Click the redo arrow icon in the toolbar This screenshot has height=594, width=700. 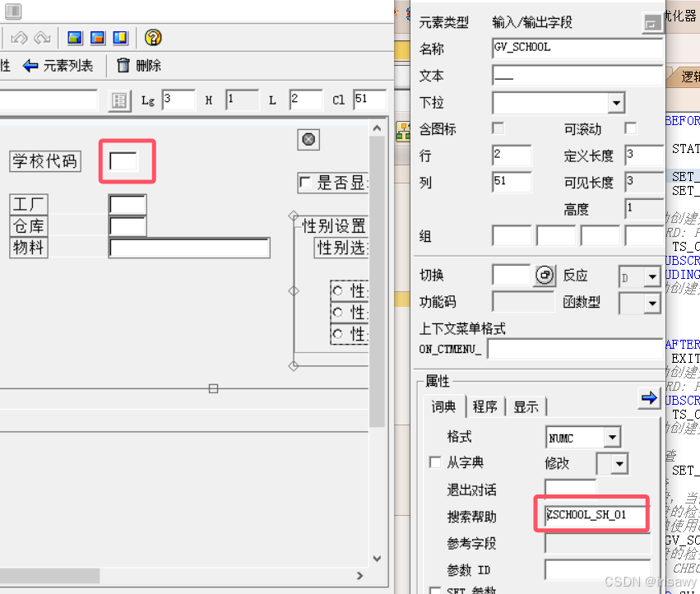pyautogui.click(x=41, y=37)
